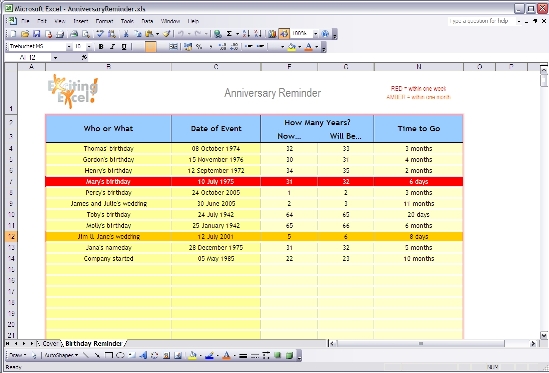Open the AutoSum functions dropdown arrow
The image size is (549, 373).
point(237,34)
